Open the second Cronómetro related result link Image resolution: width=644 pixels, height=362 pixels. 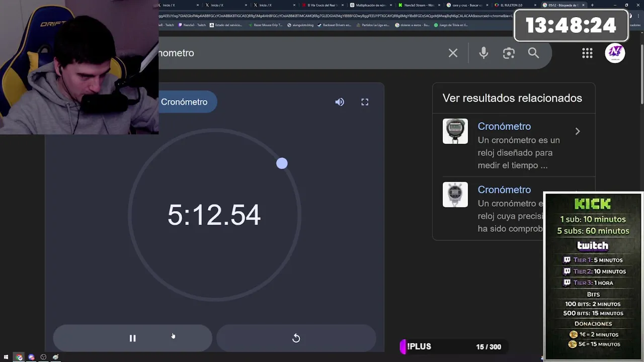[x=504, y=190]
